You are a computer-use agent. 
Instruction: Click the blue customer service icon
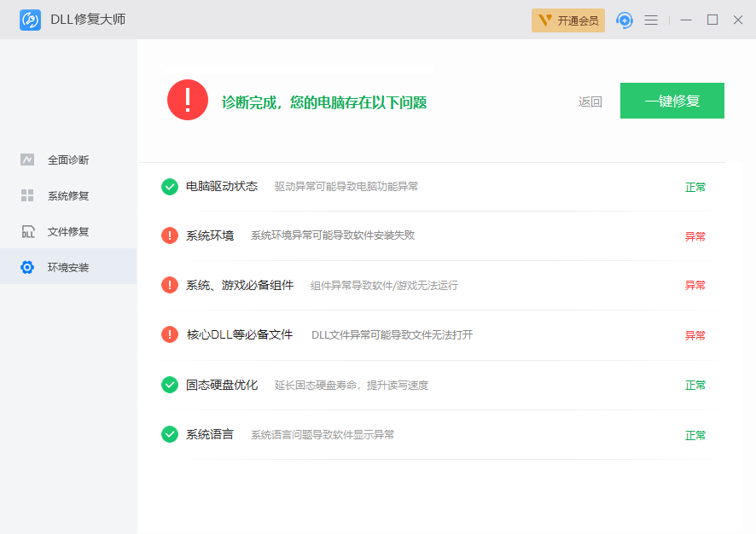point(625,20)
